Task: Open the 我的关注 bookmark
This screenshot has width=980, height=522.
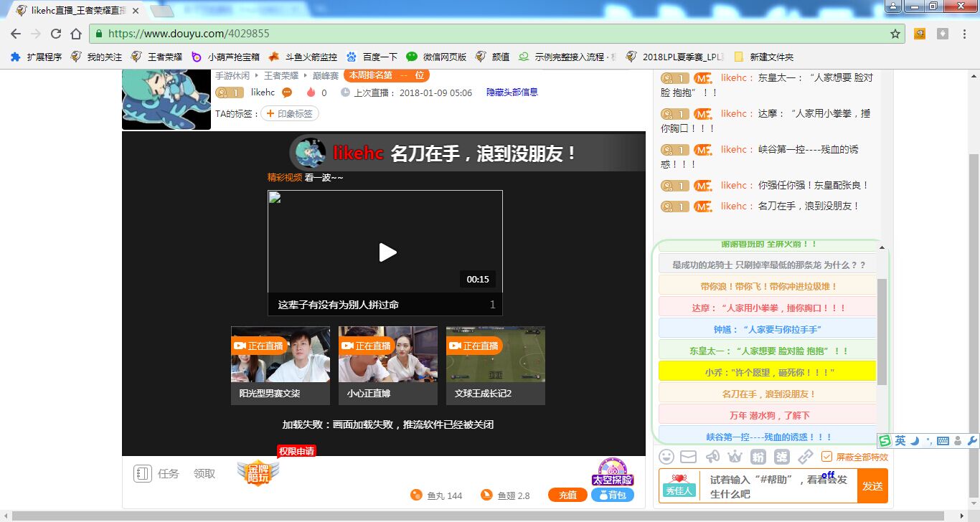Action: pyautogui.click(x=97, y=57)
